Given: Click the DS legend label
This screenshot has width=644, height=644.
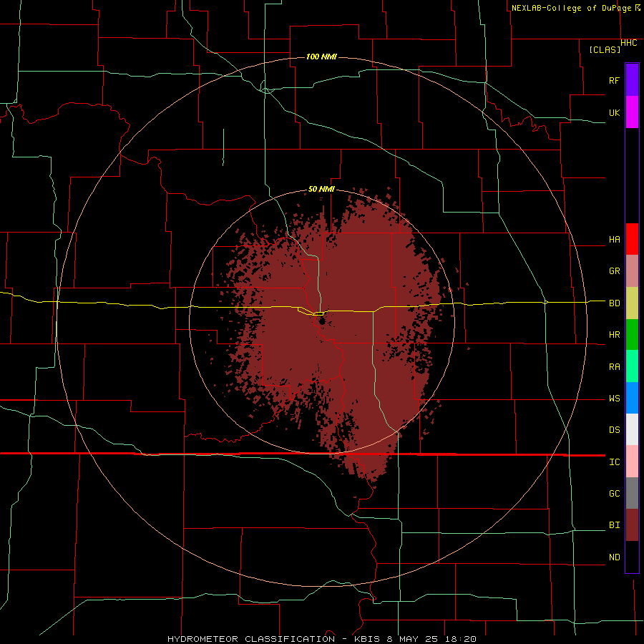Looking at the screenshot, I should 614,430.
